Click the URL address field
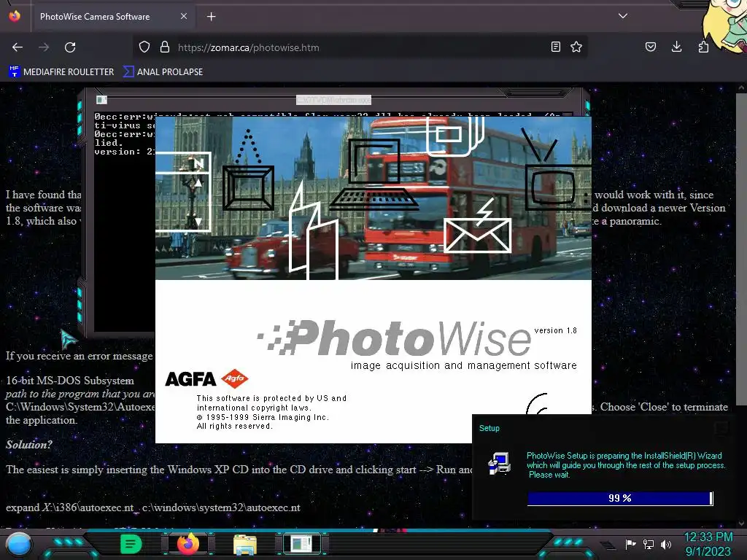The image size is (747, 560). 362,47
